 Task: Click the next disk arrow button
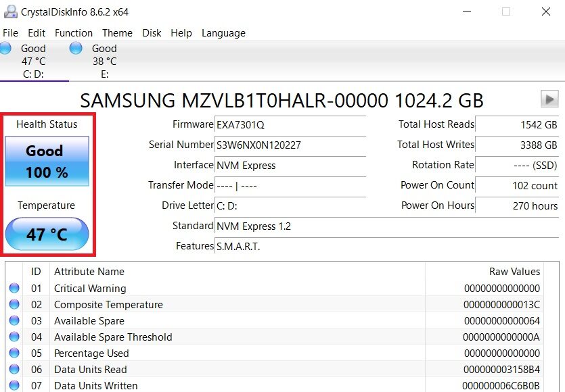click(549, 99)
